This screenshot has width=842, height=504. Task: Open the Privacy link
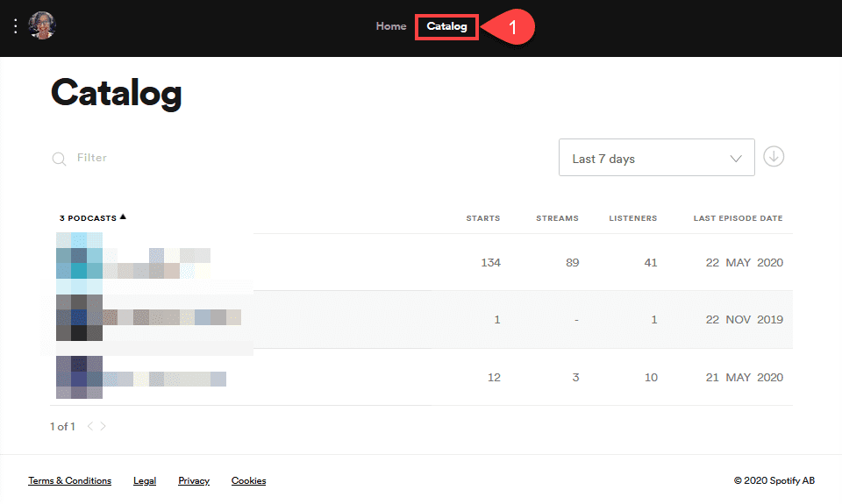pos(194,480)
